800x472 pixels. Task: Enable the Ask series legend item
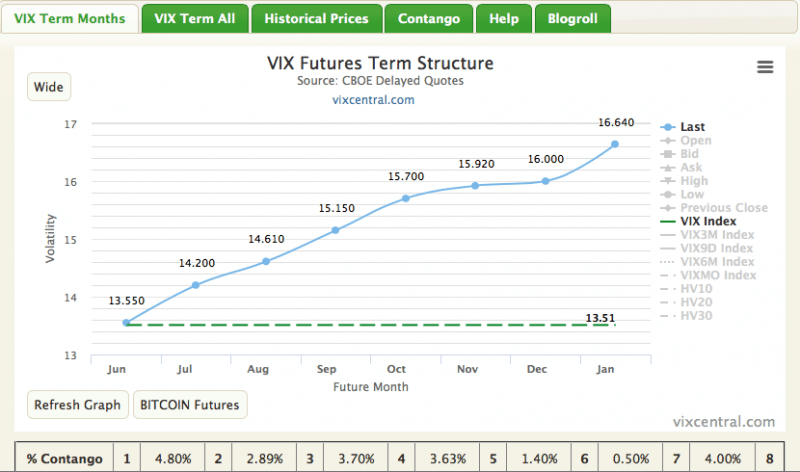coord(691,168)
